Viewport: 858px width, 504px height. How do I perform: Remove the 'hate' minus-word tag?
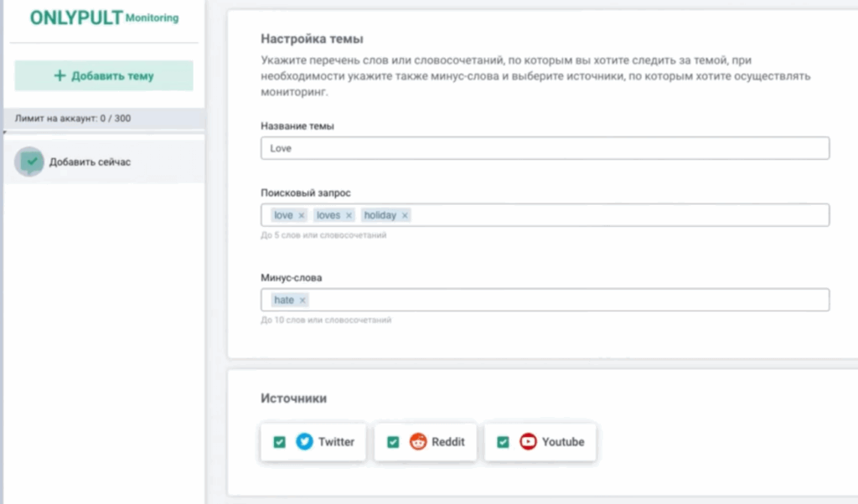302,301
